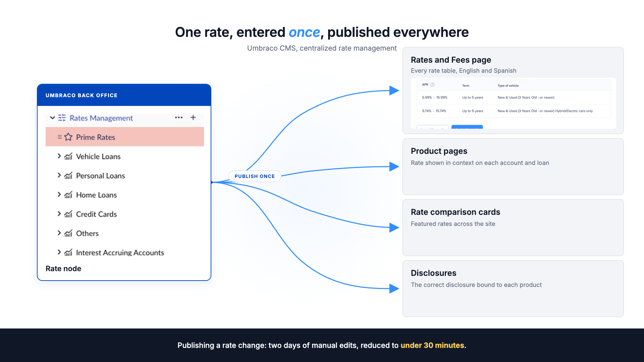This screenshot has width=644, height=362.
Task: Click 'Featured rates across the site' text
Action: [x=453, y=224]
